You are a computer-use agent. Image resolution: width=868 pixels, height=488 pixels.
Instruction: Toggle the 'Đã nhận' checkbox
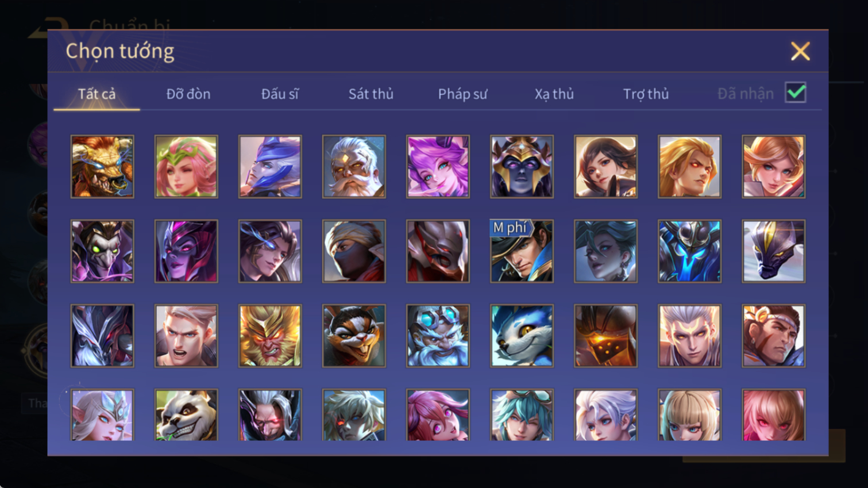796,93
